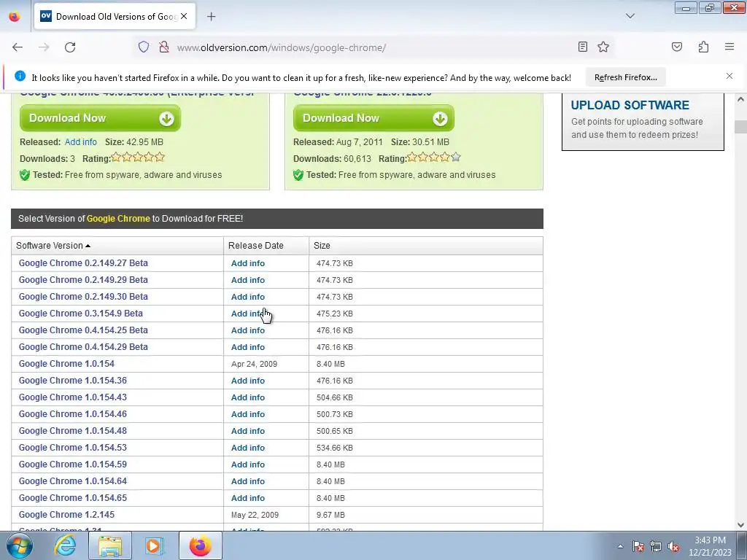Expand the list all tabs chevron

click(630, 16)
